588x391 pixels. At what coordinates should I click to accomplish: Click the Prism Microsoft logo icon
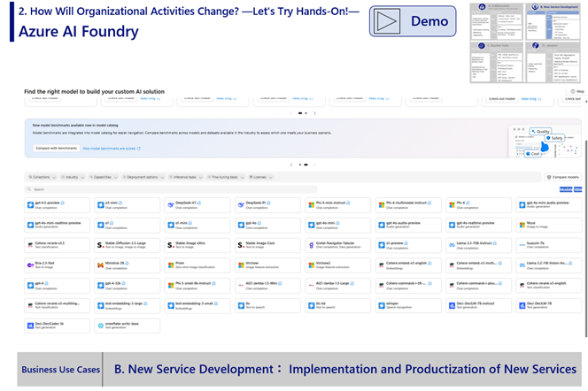click(x=171, y=265)
